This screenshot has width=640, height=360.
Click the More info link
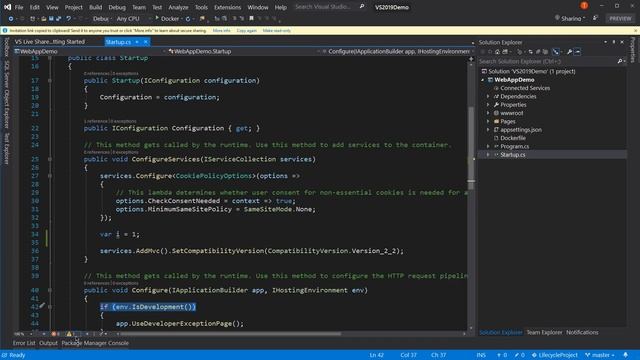pyautogui.click(x=222, y=31)
